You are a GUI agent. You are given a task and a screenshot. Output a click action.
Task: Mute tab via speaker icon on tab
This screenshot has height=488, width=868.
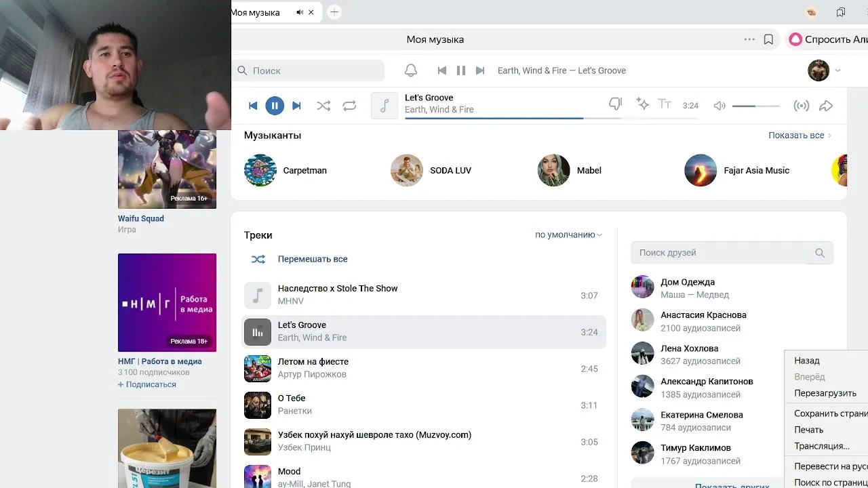300,12
